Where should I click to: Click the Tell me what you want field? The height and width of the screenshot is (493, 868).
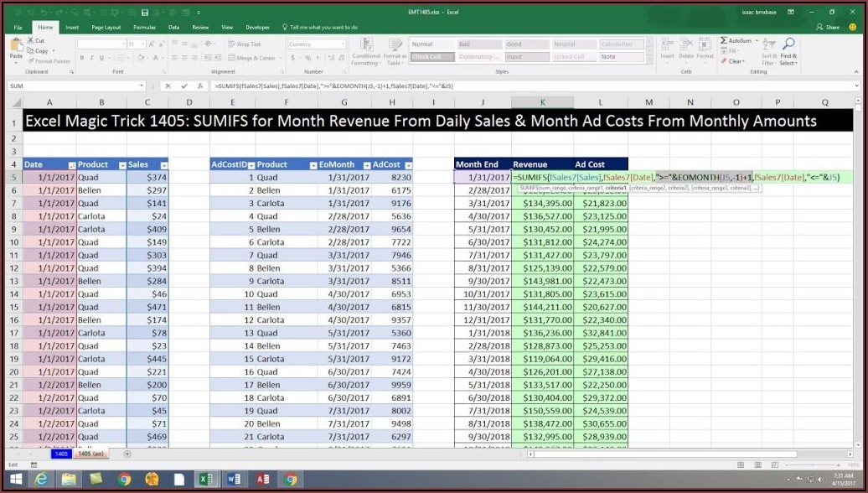coord(323,27)
